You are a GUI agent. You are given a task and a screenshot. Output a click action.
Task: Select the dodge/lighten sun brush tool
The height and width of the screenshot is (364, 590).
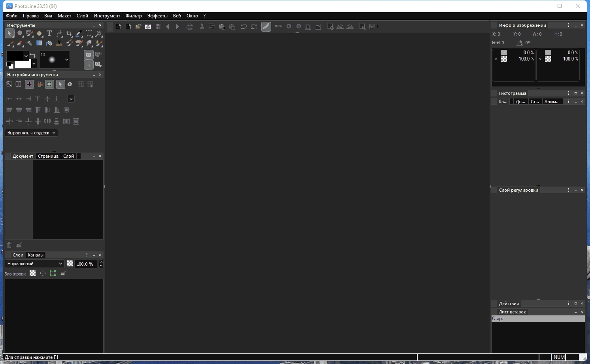click(99, 43)
